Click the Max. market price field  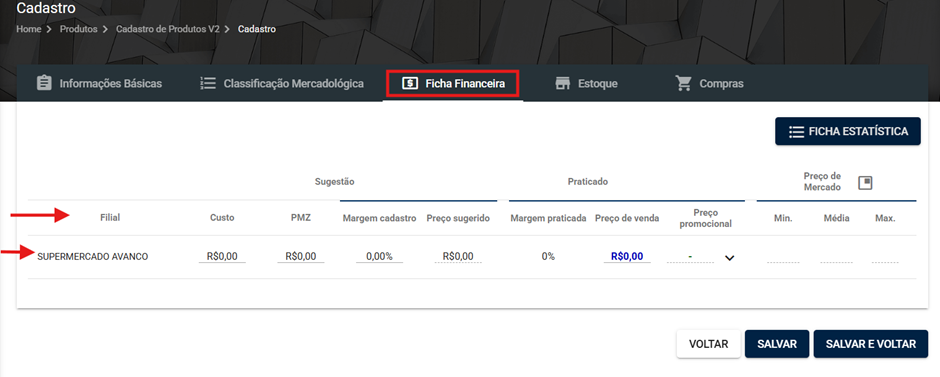point(885,257)
